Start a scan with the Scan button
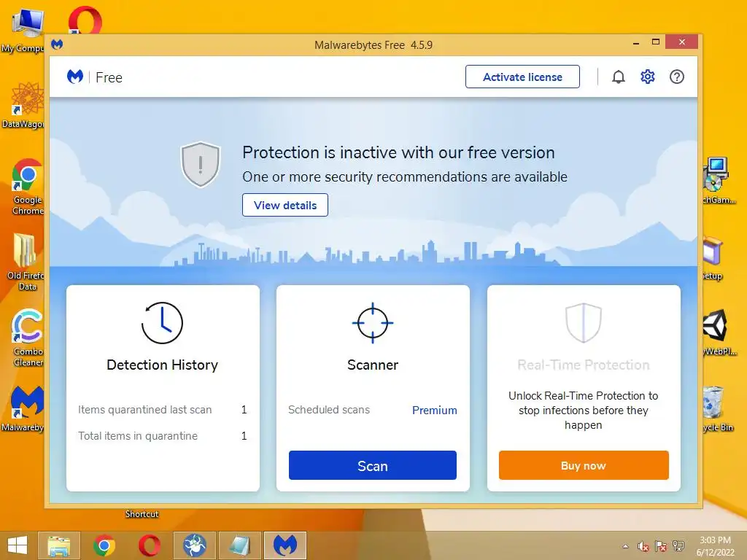Screen dimensions: 747x560 [373, 465]
